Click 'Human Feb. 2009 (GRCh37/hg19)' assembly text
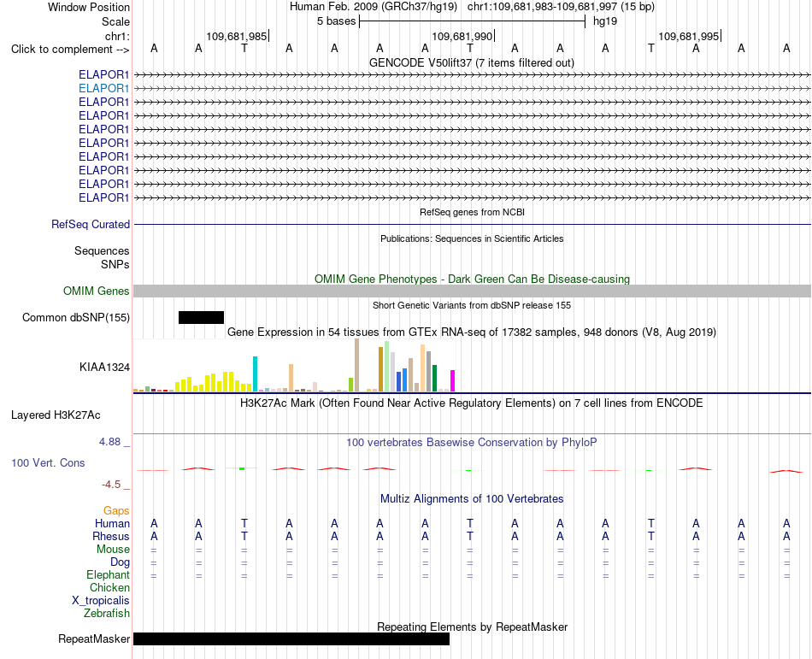 pos(374,7)
